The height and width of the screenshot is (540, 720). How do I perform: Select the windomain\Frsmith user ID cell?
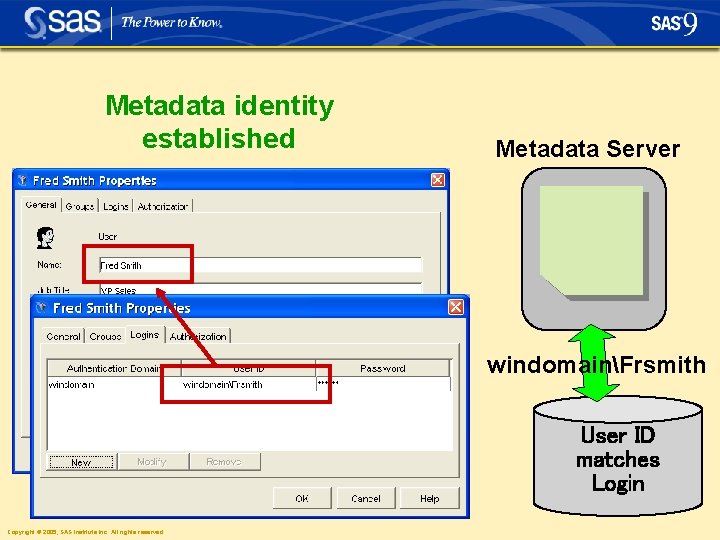(248, 384)
